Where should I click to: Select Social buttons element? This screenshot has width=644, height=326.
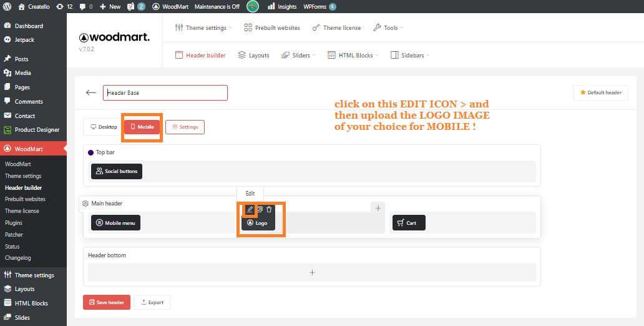pos(117,171)
